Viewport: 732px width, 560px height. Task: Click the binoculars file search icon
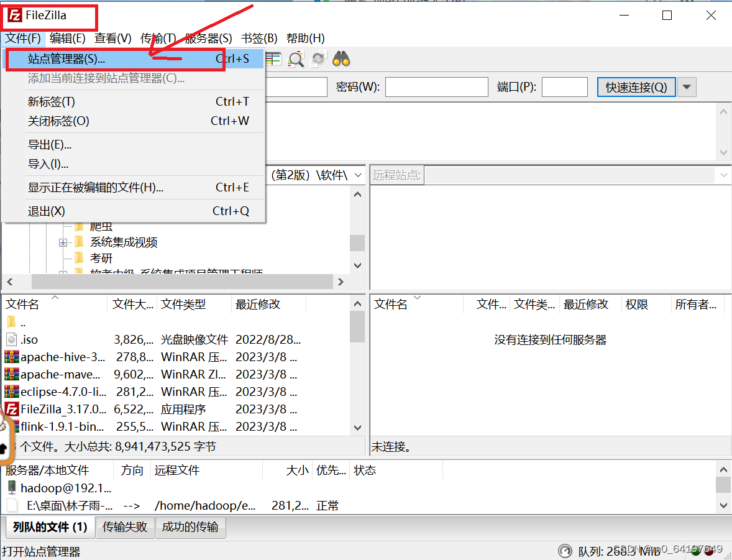point(341,59)
